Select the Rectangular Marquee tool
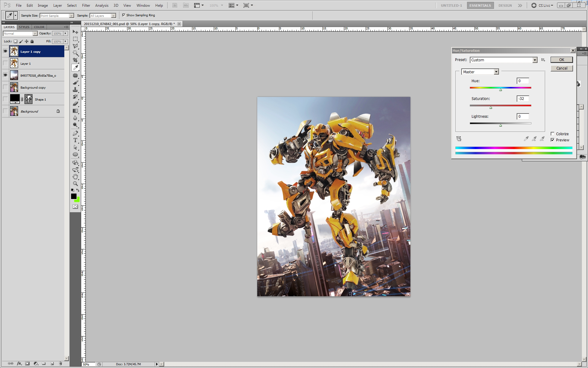The height and width of the screenshot is (368, 588). click(x=75, y=39)
